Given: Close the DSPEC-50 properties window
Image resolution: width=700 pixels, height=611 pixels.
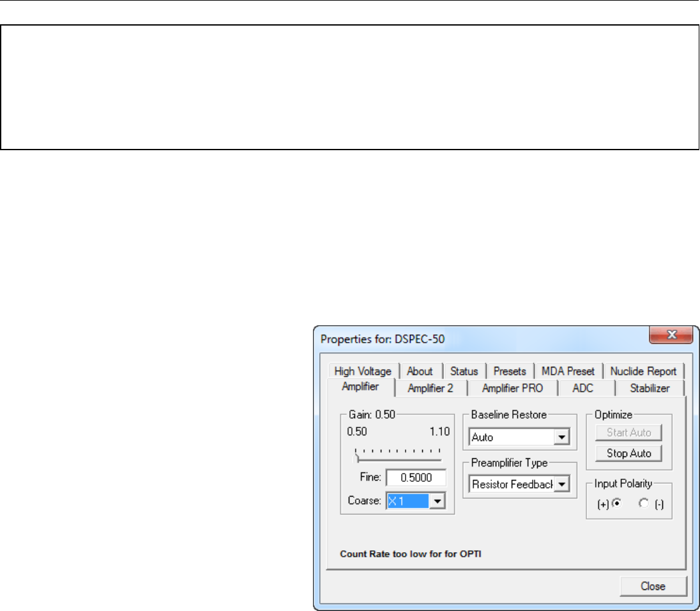Looking at the screenshot, I should click(671, 334).
